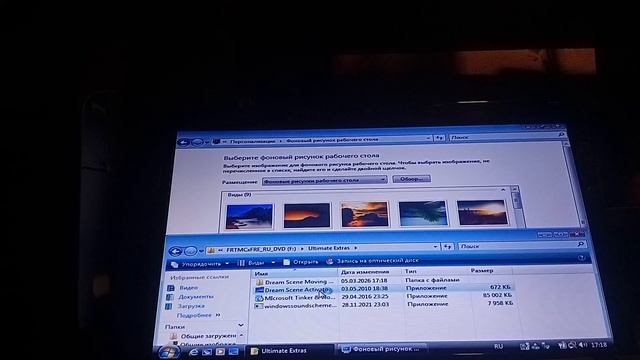Click the Виды toolbar button

[x=252, y=263]
